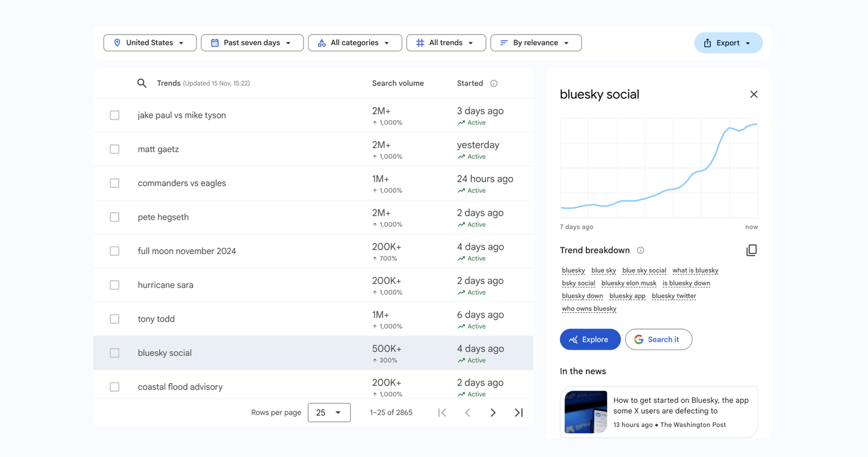Open the pete hegseth trend row
Screen dimensions: 868x457
[313, 217]
